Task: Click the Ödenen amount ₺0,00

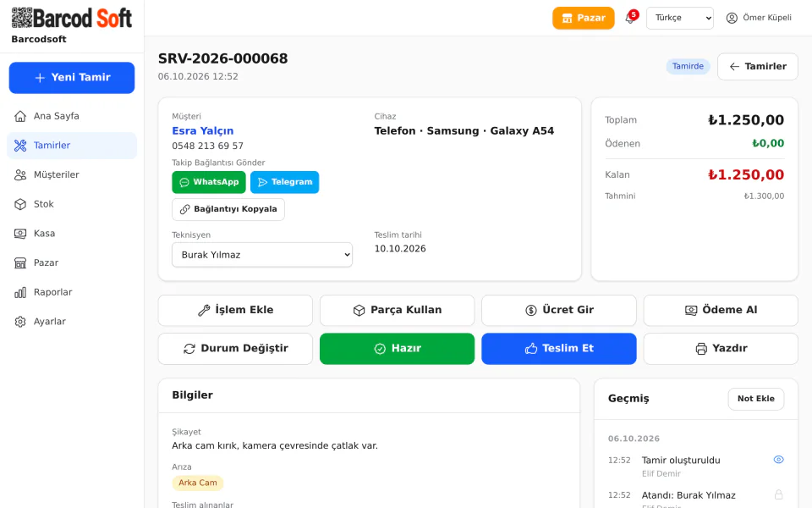Action: 768,143
